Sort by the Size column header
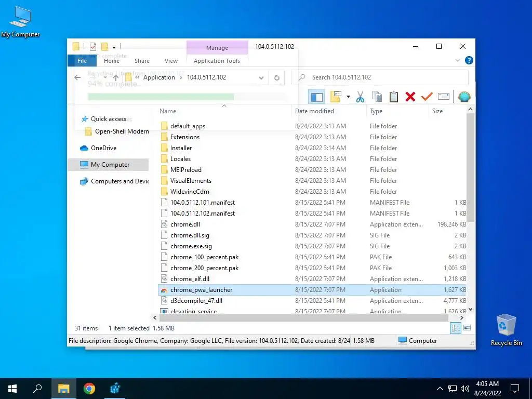532x399 pixels. (437, 111)
